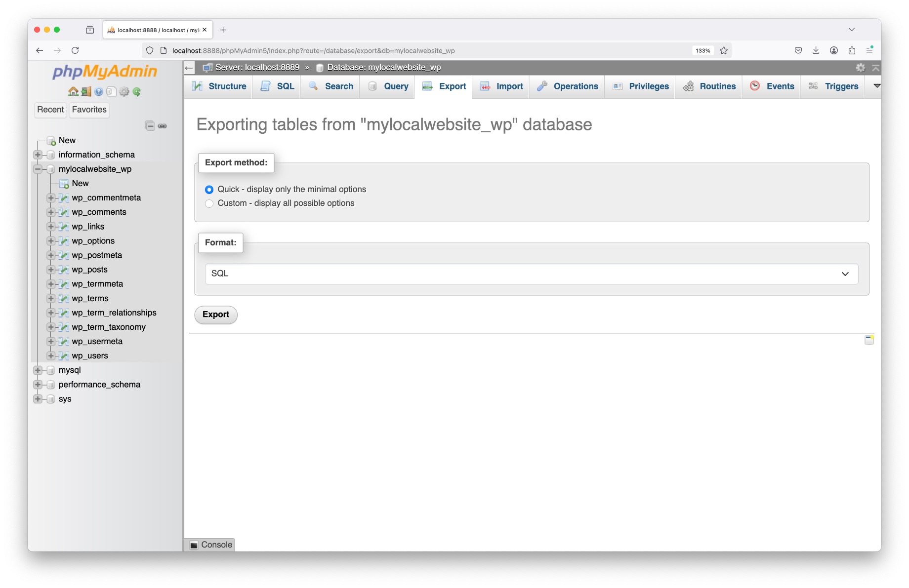909x588 pixels.
Task: Reload navigation panel with green arrow
Action: click(137, 91)
